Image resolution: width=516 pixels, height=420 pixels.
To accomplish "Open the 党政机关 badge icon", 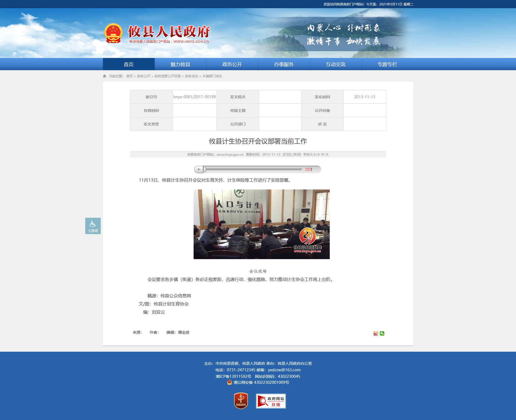I will 241,401.
